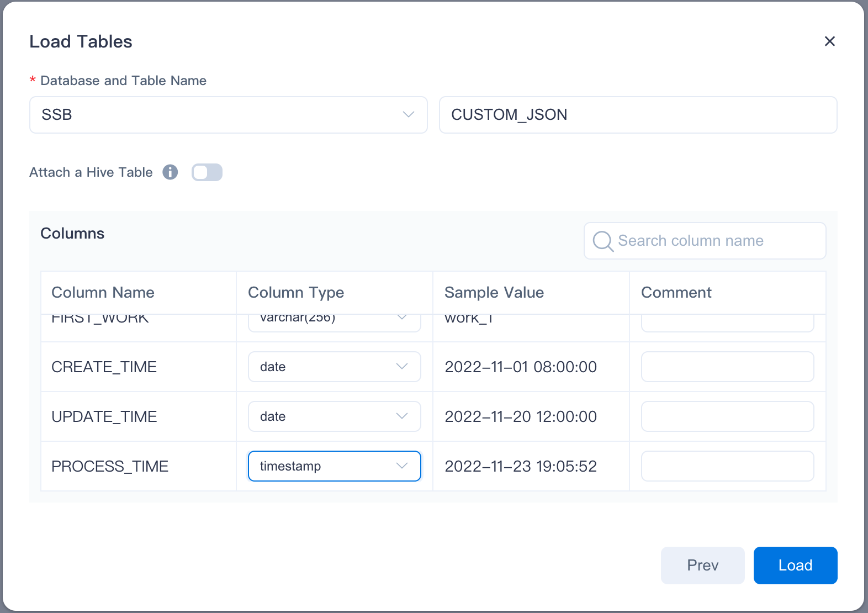Click the FIRST_WORK comment field
Viewport: 868px width, 613px height.
pyautogui.click(x=727, y=323)
